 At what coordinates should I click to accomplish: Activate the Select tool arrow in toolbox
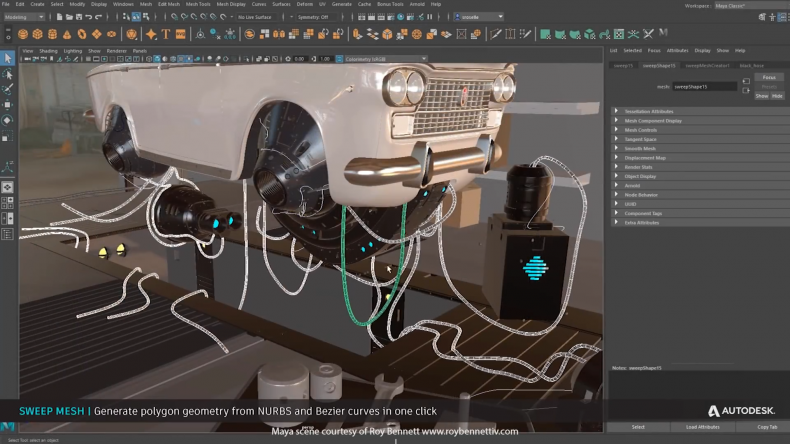coord(7,58)
